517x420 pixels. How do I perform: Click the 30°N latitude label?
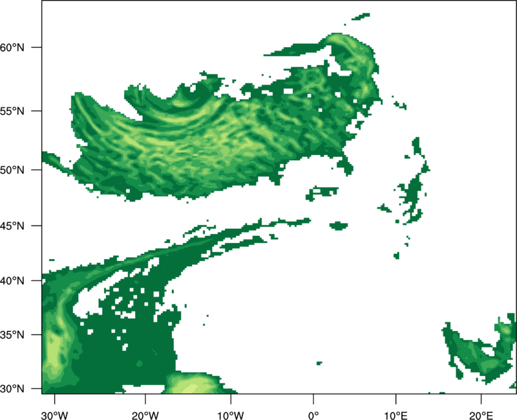pos(12,389)
